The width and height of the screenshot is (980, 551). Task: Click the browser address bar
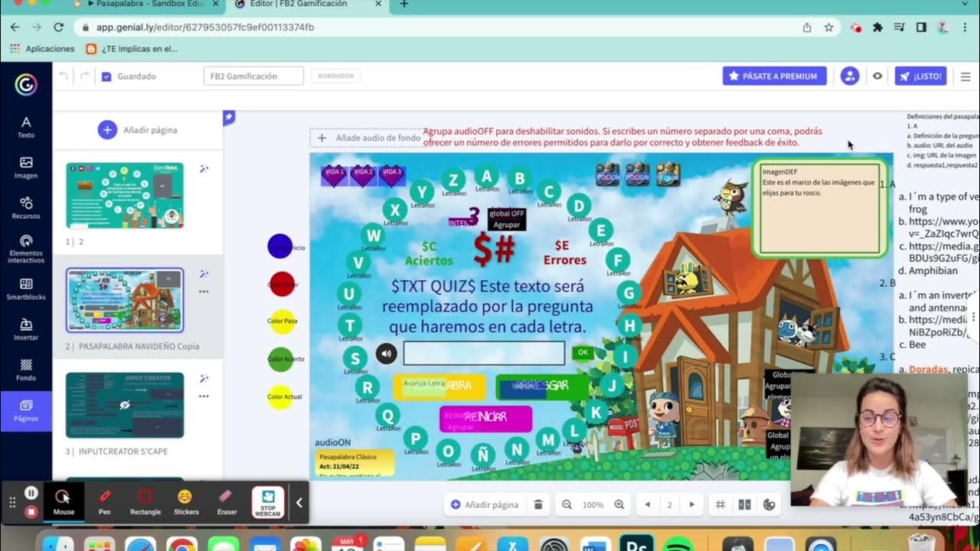(444, 27)
